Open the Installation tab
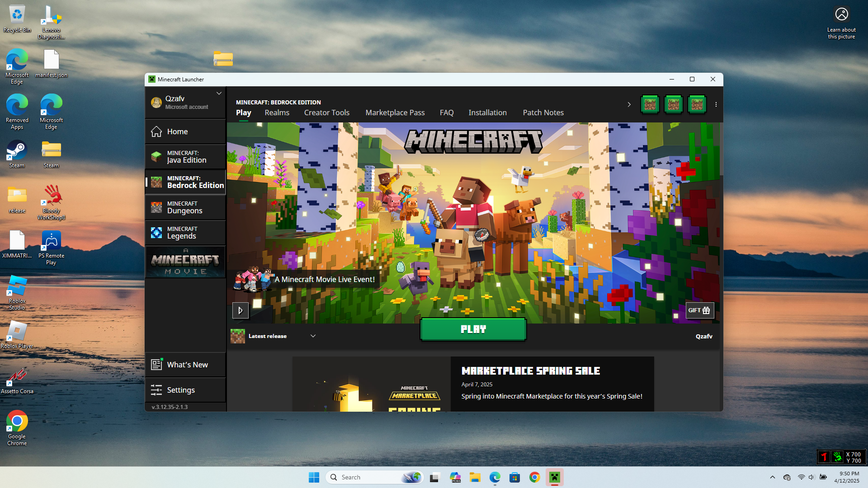The width and height of the screenshot is (868, 488). click(x=488, y=113)
